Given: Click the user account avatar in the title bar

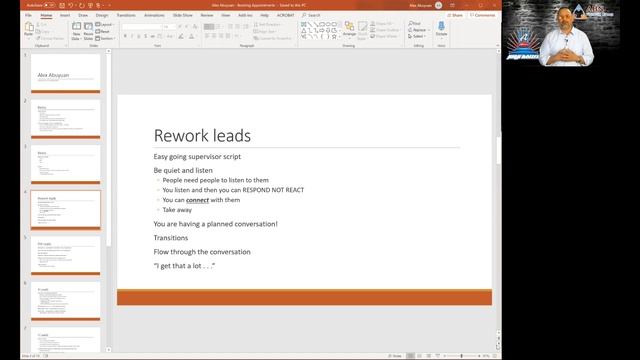Looking at the screenshot, I should pos(438,5).
